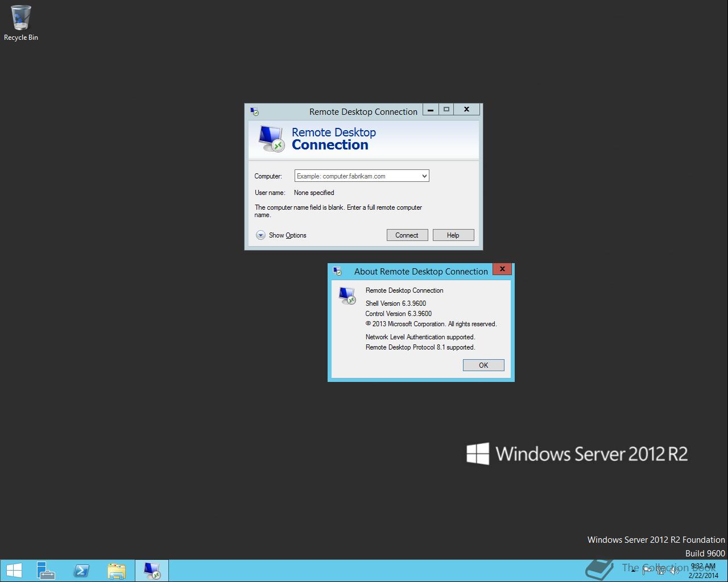Open the taskbar clock and date
This screenshot has height=582, width=728.
point(703,571)
